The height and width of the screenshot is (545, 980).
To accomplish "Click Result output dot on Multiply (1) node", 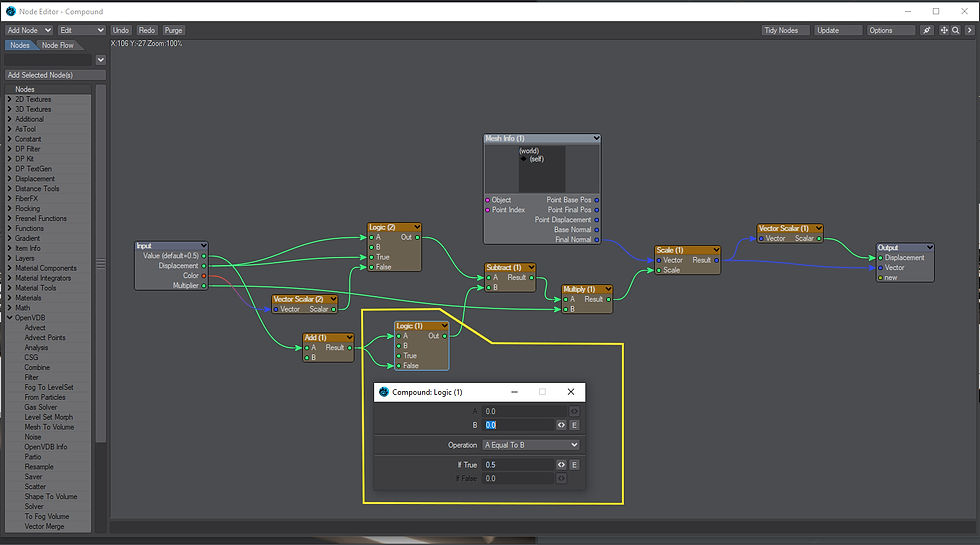I will [609, 299].
